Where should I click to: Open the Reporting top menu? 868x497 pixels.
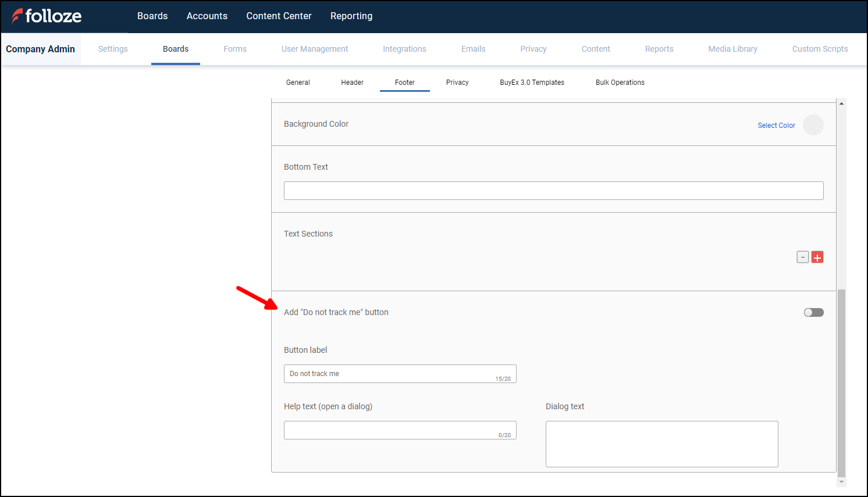pos(351,16)
